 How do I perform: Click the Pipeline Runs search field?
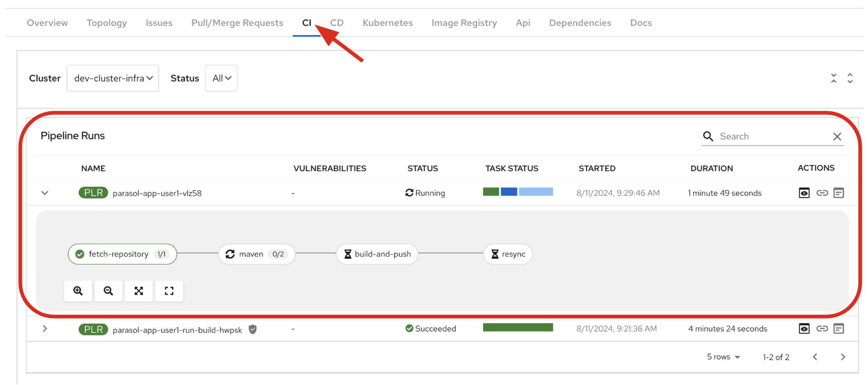click(773, 136)
